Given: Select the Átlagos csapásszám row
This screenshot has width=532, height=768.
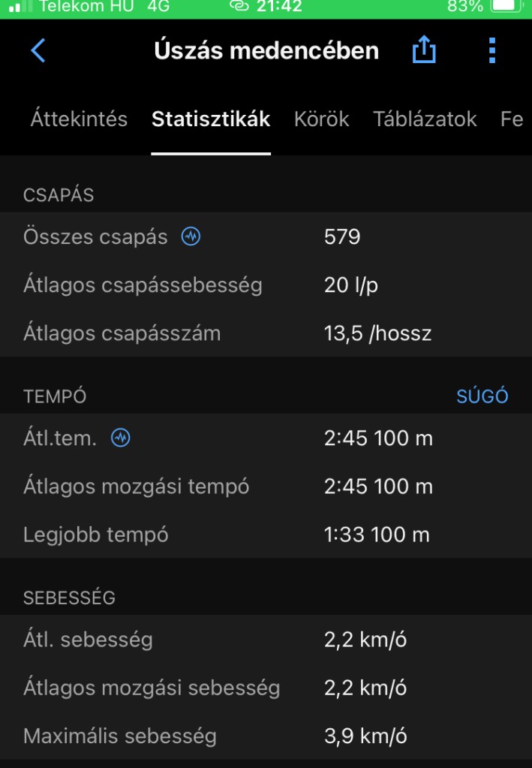Looking at the screenshot, I should pos(266,333).
